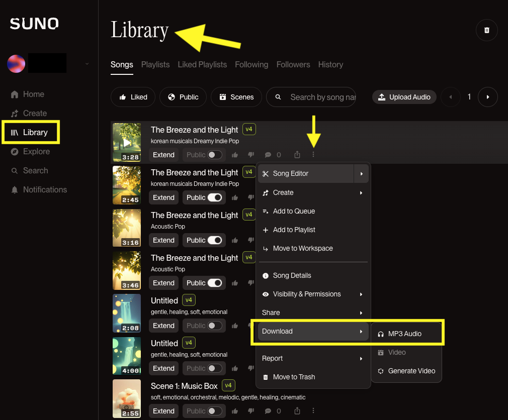
Task: Expand Visibility & Permissions submenu
Action: point(313,294)
